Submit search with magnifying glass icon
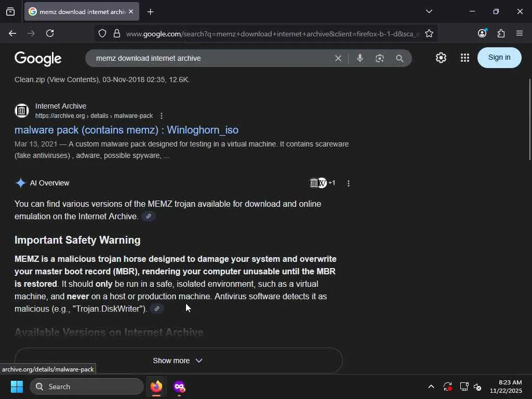The width and height of the screenshot is (532, 399). click(x=400, y=58)
